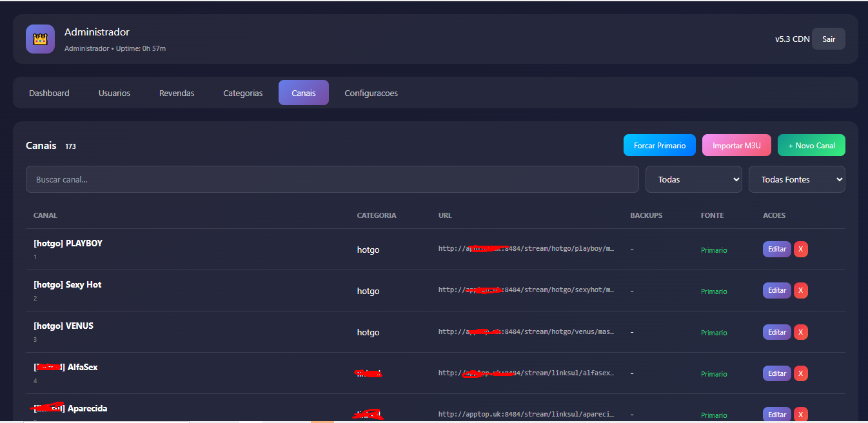Expand the Todas Fontes source dropdown

point(796,179)
